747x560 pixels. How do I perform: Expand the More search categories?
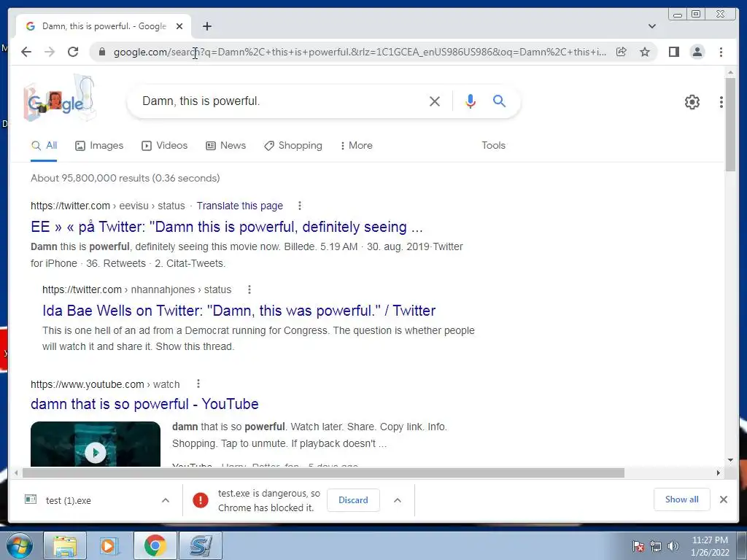click(356, 146)
